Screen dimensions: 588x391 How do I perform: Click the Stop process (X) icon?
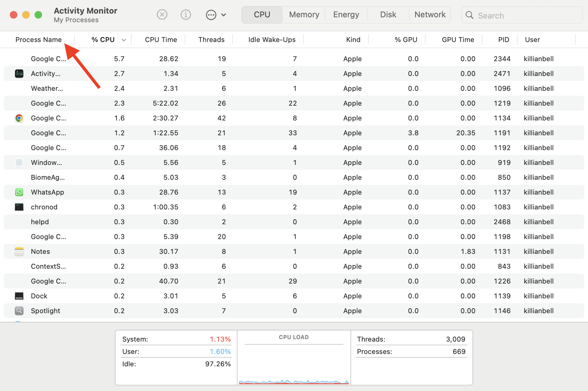point(162,15)
